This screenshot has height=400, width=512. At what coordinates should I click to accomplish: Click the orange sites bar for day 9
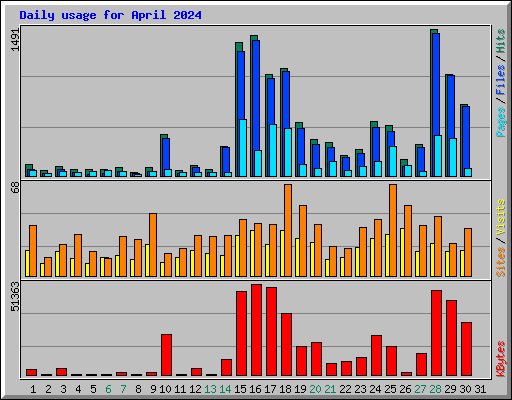153,245
